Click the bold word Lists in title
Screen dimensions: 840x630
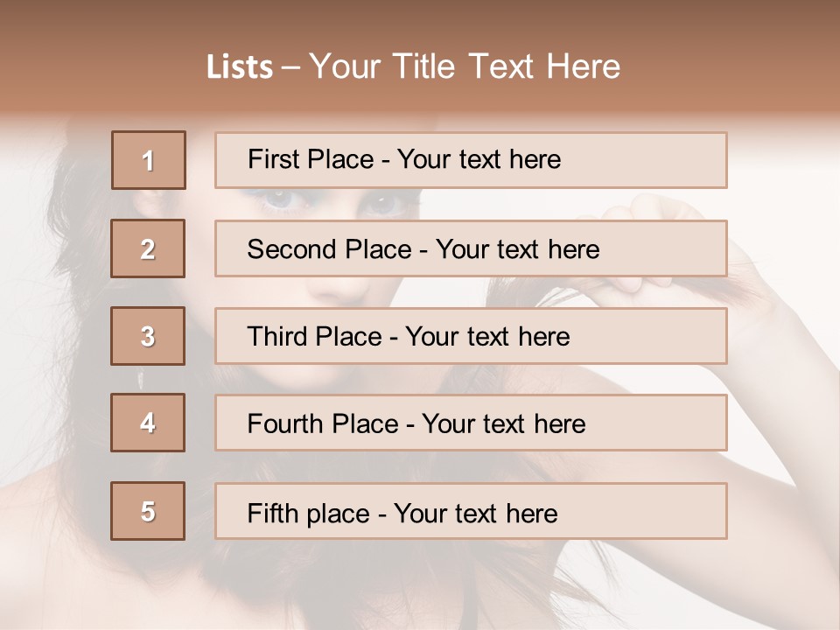coord(240,67)
